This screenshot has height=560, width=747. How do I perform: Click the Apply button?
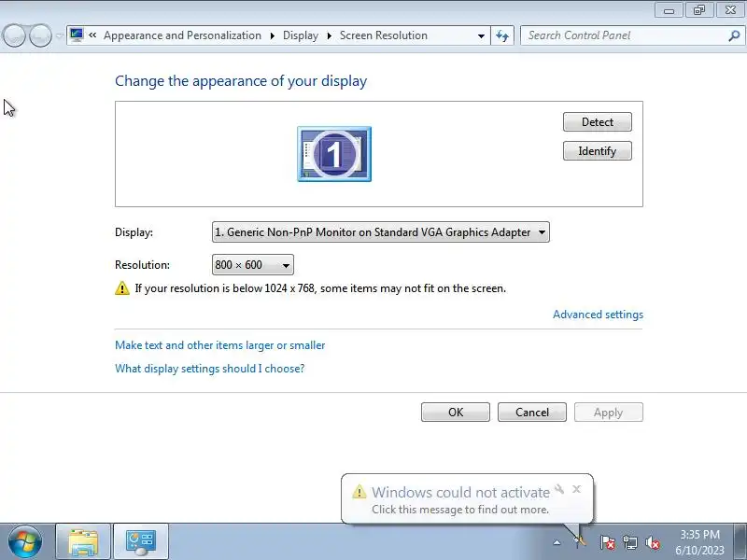[x=609, y=413]
